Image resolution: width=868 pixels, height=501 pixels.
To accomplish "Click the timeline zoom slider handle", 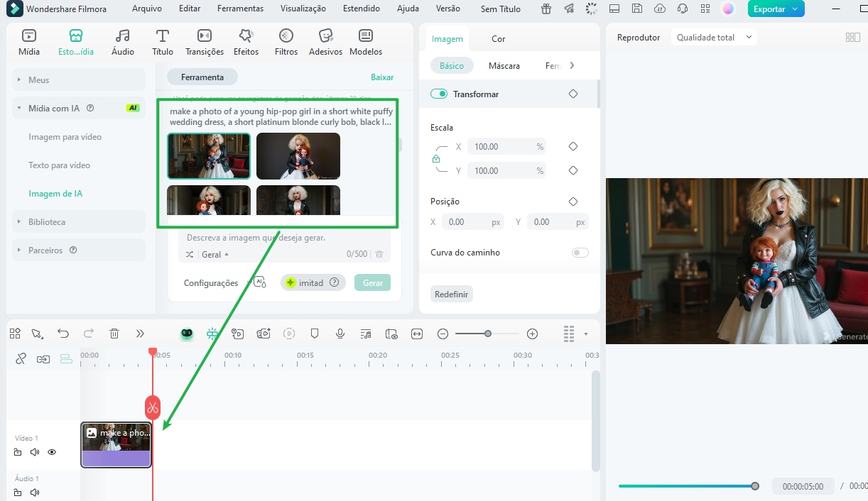I will [x=488, y=334].
